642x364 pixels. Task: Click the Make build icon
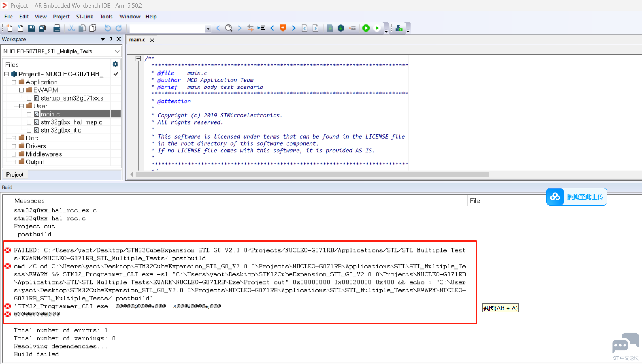point(341,28)
